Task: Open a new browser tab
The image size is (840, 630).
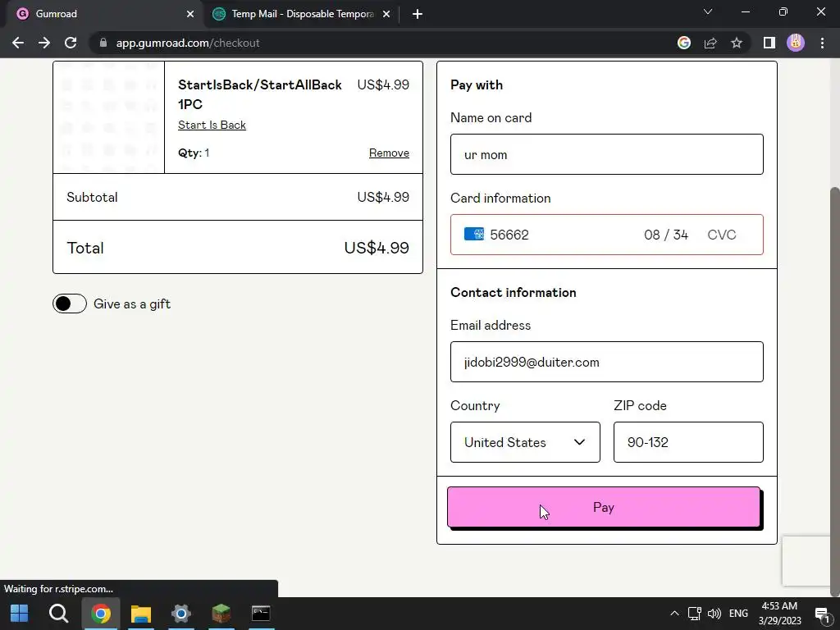Action: (418, 14)
